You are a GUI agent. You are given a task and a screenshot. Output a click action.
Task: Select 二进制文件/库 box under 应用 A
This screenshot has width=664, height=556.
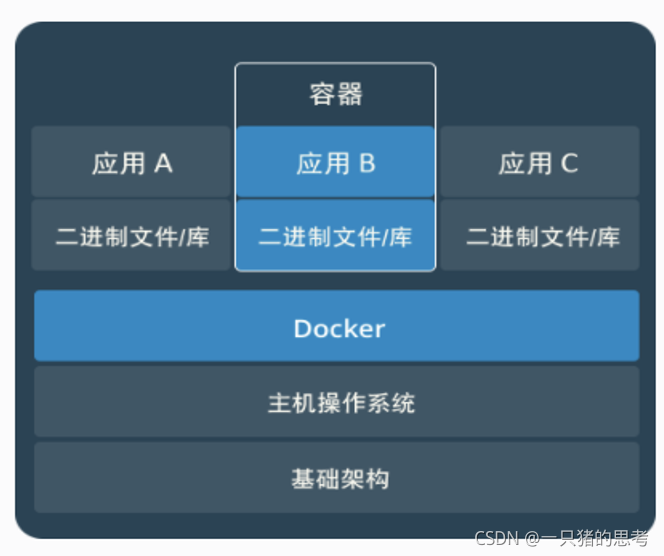131,235
